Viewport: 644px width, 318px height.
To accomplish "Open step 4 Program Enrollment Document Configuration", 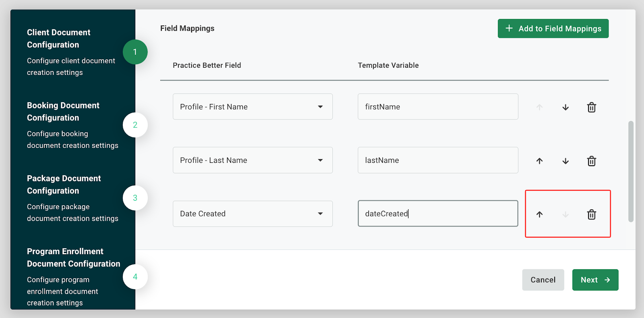I will point(135,276).
